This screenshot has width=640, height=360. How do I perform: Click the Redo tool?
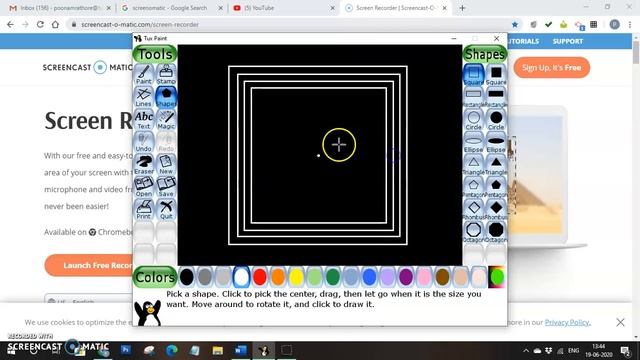pyautogui.click(x=166, y=142)
